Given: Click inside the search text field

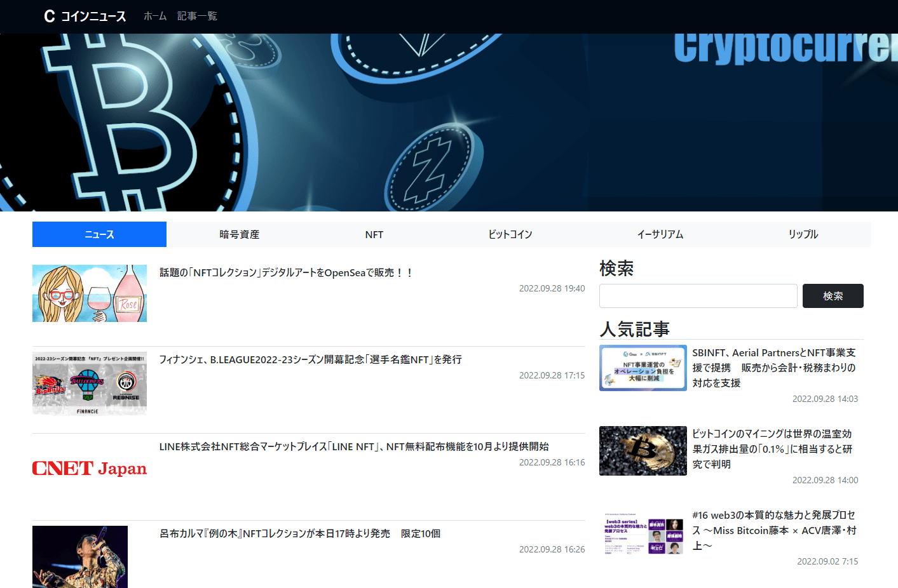Looking at the screenshot, I should pyautogui.click(x=698, y=296).
